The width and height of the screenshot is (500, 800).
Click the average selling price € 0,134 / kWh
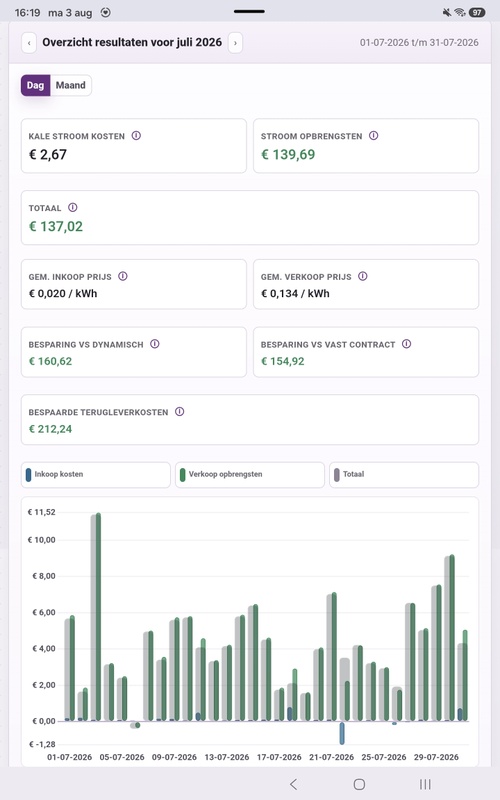(295, 293)
